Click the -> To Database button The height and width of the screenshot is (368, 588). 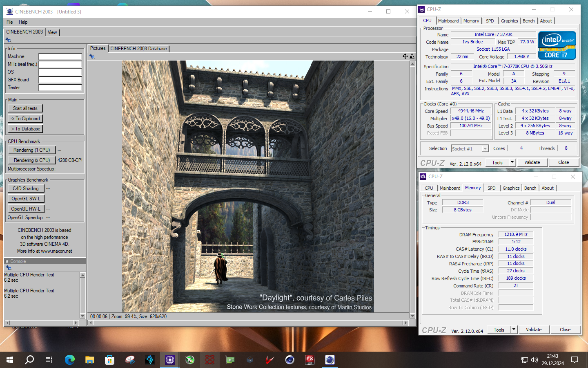pyautogui.click(x=25, y=129)
